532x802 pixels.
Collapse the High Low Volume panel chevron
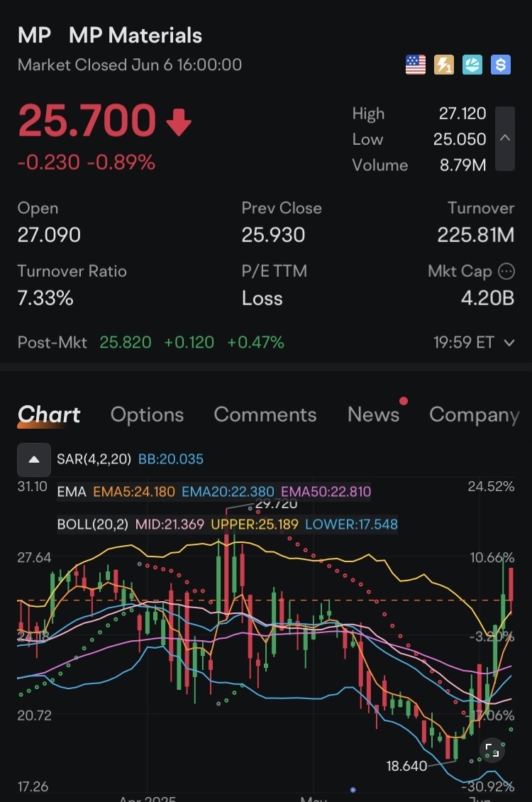(x=505, y=138)
